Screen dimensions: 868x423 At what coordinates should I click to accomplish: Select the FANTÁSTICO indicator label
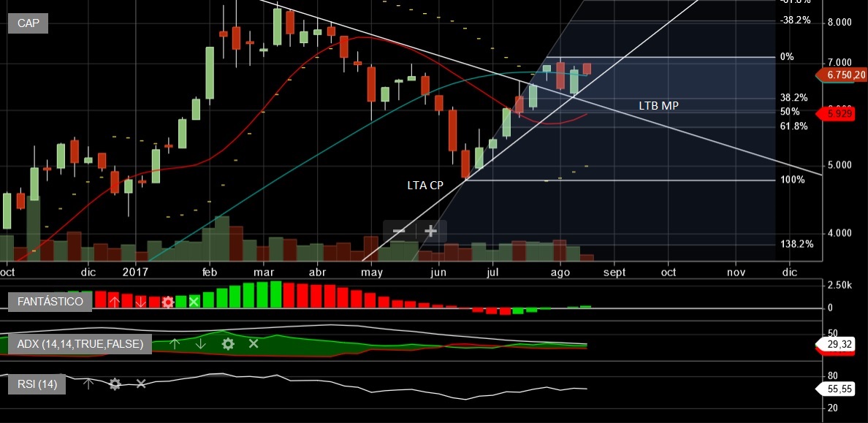click(x=50, y=302)
